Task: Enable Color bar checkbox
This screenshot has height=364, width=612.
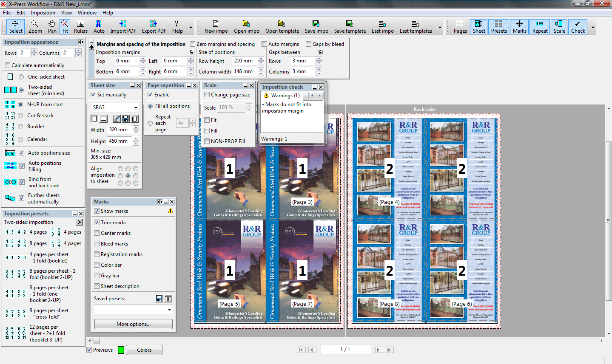Action: 97,265
